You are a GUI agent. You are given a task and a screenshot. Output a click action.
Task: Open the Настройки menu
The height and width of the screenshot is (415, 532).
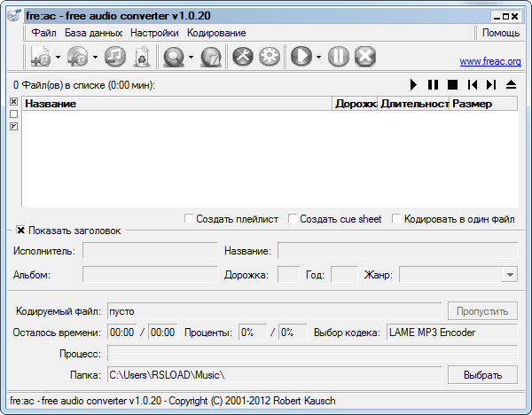(154, 33)
